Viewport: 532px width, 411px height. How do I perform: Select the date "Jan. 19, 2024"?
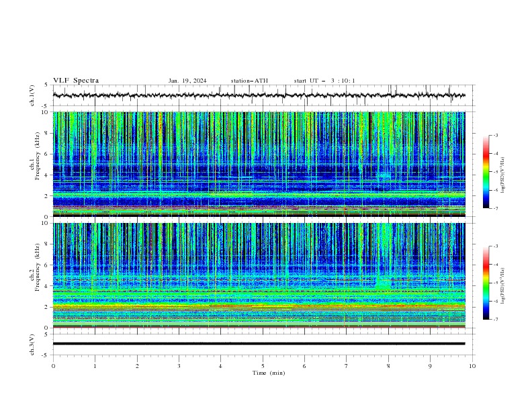point(187,81)
